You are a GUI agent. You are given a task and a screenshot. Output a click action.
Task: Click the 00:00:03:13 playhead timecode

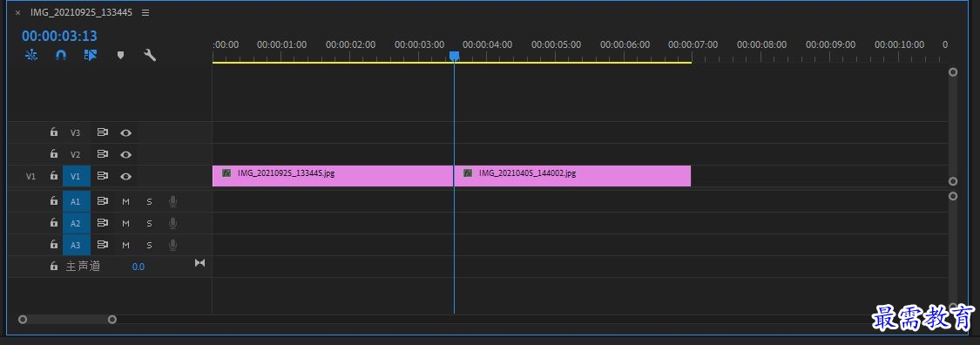point(60,37)
